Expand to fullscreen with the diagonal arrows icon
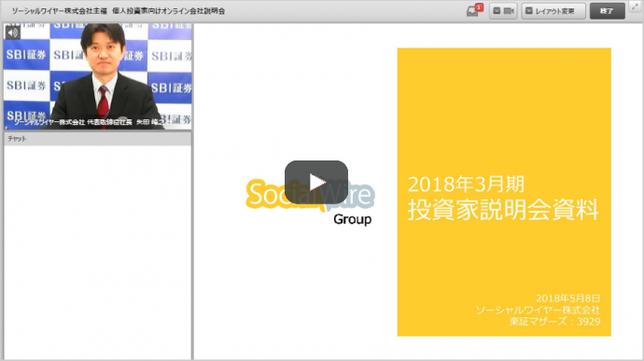 click(x=636, y=7)
